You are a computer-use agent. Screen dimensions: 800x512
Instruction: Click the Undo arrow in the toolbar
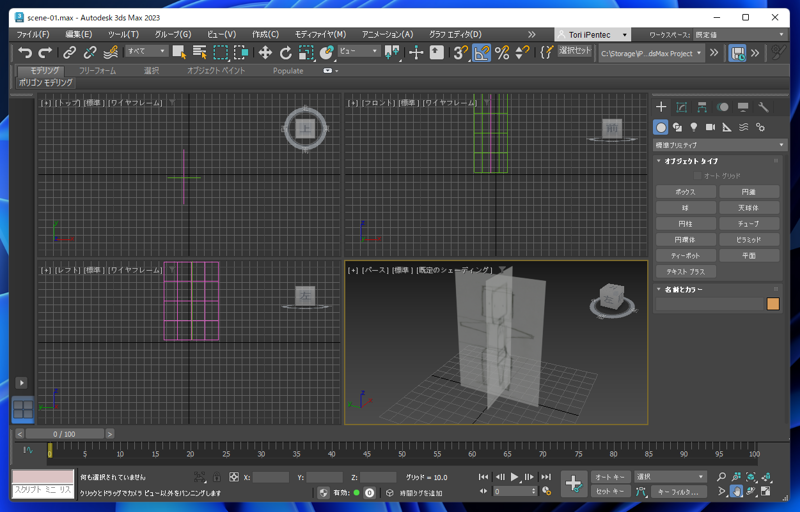tap(24, 52)
